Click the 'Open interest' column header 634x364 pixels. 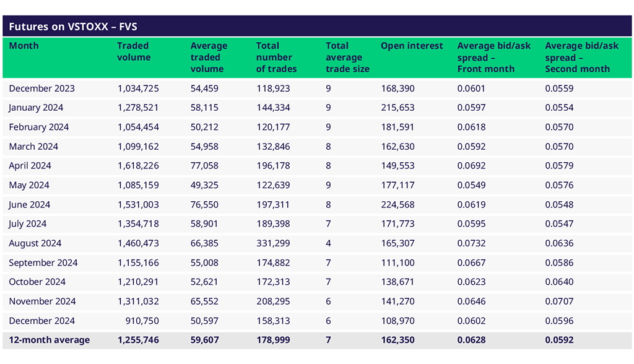pyautogui.click(x=412, y=46)
